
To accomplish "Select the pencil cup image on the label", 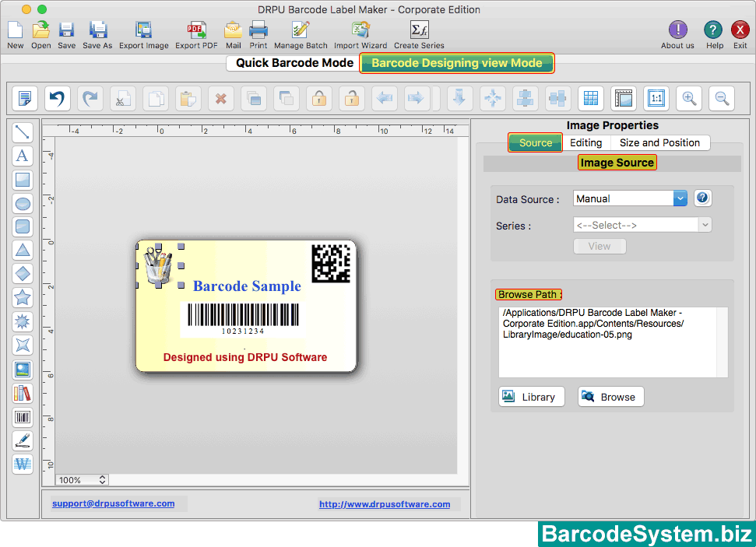I will tap(158, 265).
